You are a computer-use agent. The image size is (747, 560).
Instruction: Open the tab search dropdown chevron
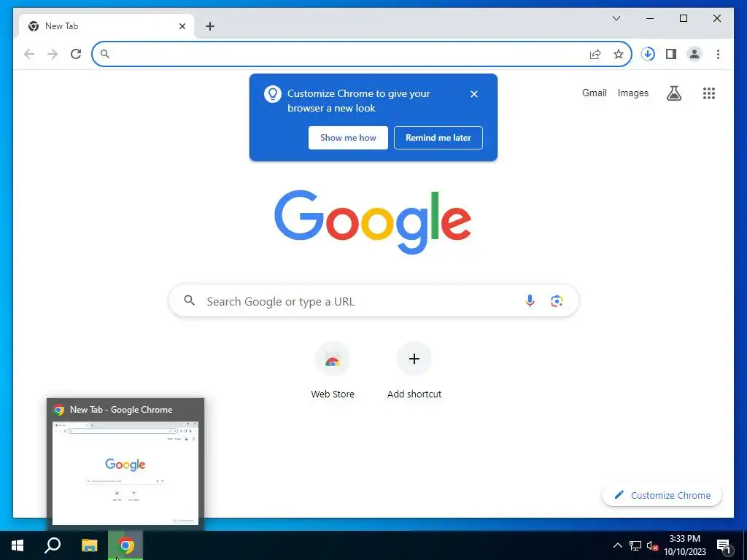click(x=616, y=18)
